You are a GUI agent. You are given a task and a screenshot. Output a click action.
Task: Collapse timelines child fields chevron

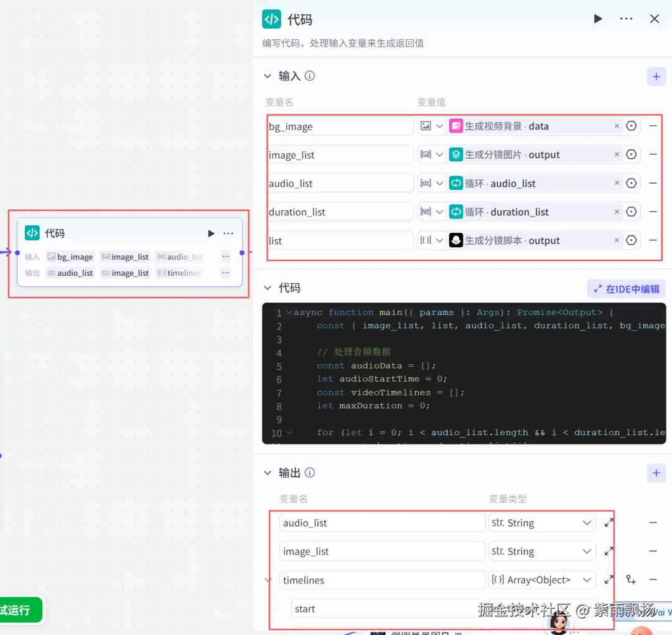pos(268,580)
